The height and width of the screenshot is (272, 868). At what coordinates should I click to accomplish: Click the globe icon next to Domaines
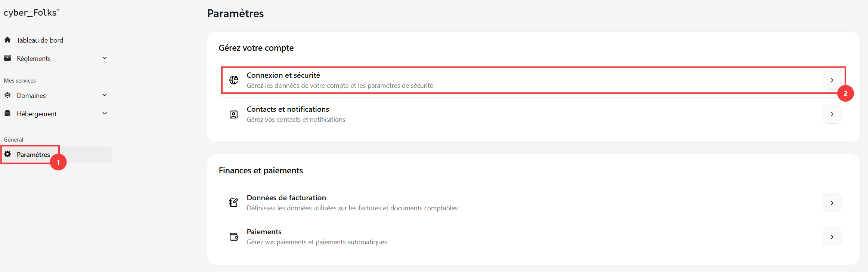click(x=7, y=95)
